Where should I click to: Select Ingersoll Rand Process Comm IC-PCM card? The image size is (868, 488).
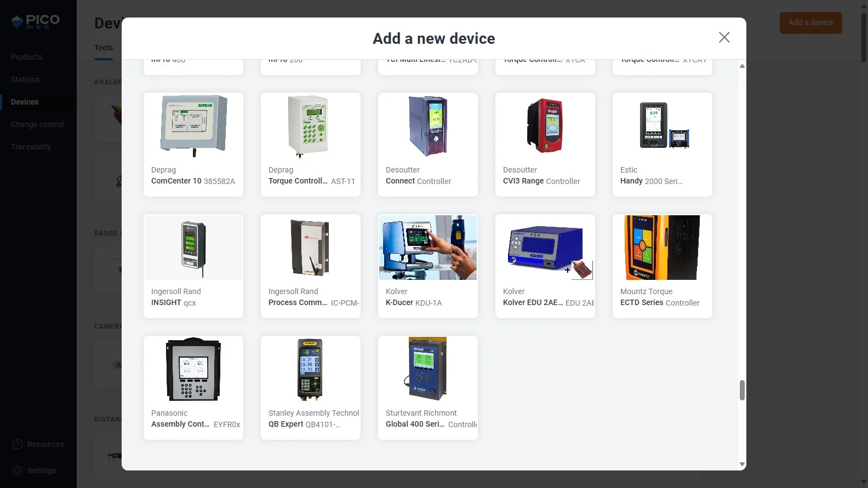tap(311, 266)
